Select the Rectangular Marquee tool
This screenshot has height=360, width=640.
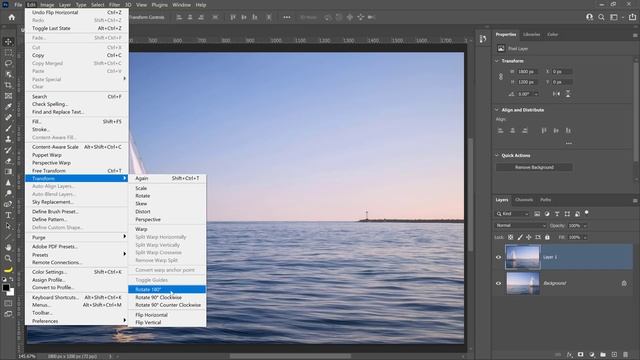pyautogui.click(x=8, y=53)
